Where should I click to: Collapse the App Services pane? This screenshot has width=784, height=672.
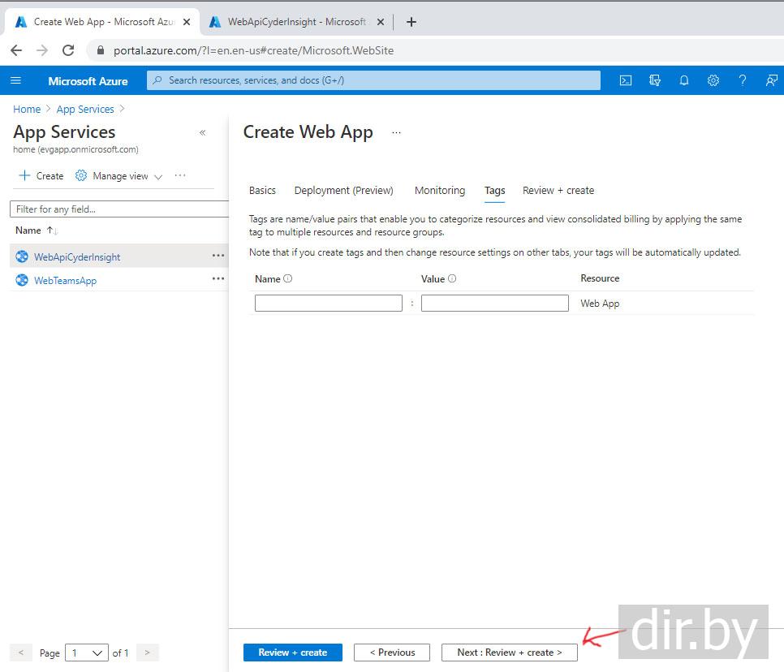pos(202,133)
